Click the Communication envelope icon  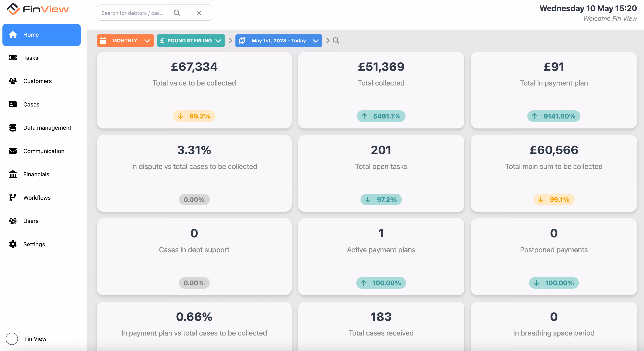pos(13,151)
